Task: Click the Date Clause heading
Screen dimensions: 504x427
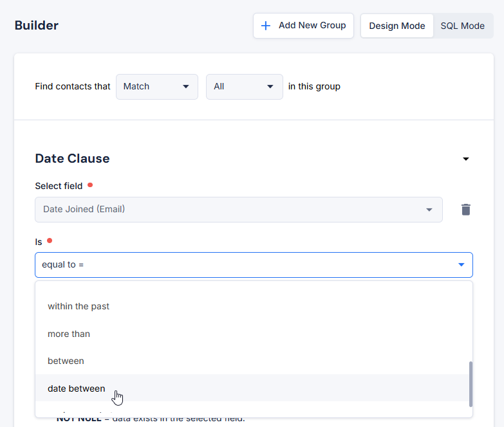Action: (72, 159)
